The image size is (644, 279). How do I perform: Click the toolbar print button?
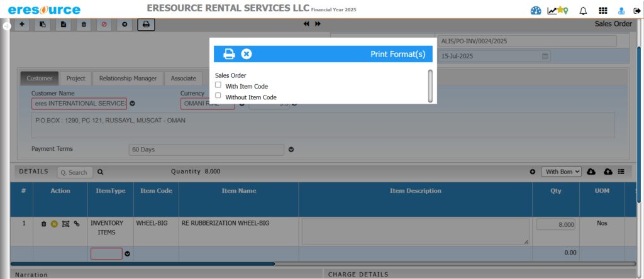coord(146,25)
